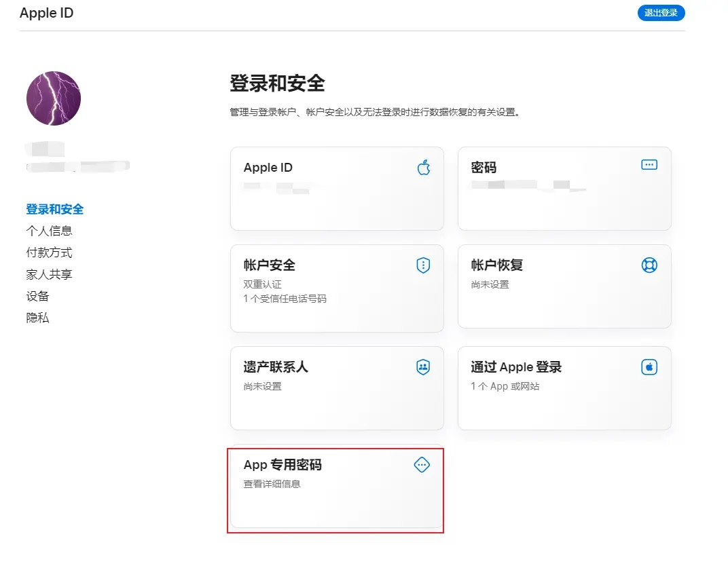Click the shield icon on the 帐户安全 card
The height and width of the screenshot is (564, 728).
pos(422,265)
